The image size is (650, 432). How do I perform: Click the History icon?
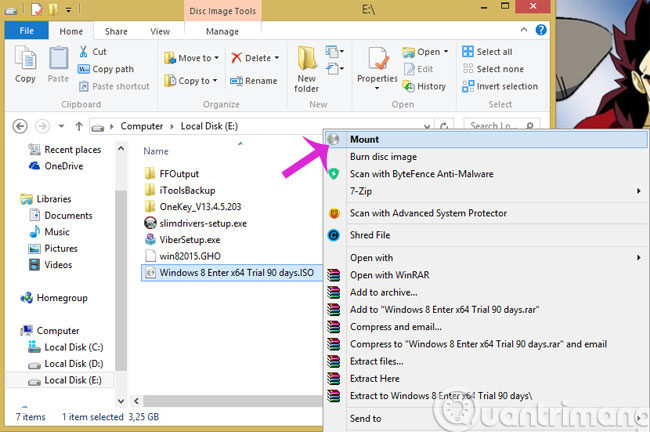pos(409,86)
